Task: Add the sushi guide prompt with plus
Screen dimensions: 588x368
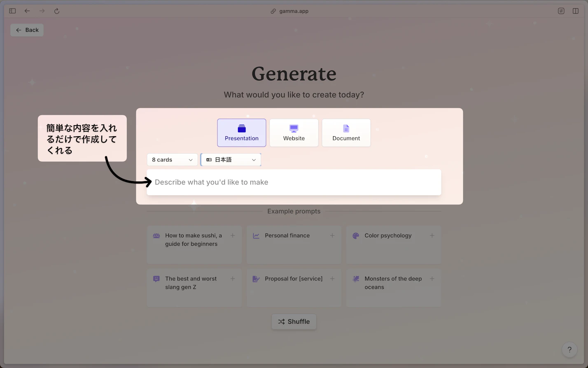Action: [233, 235]
